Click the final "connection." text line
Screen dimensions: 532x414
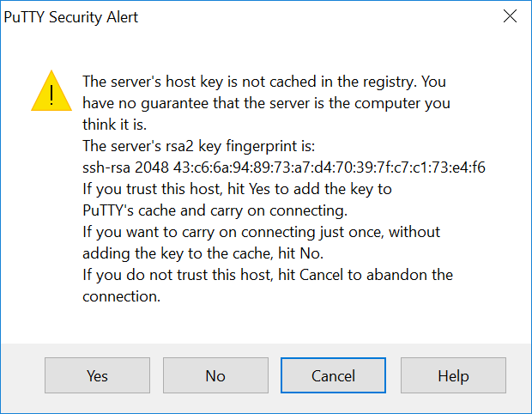pos(122,296)
